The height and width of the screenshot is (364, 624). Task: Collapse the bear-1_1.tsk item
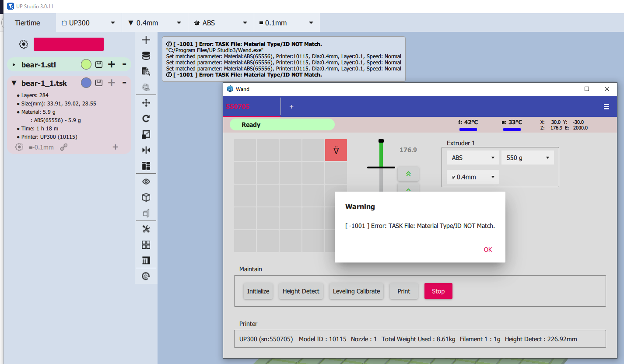point(14,83)
